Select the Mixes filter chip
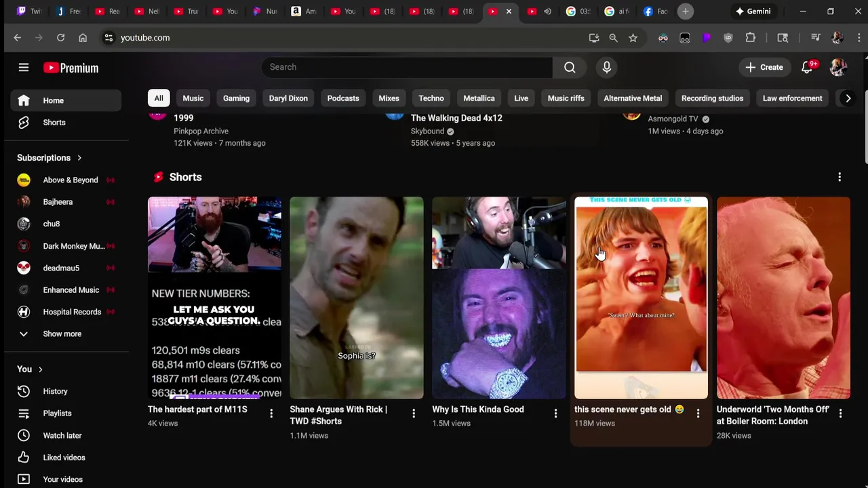The height and width of the screenshot is (488, 868). tap(389, 98)
